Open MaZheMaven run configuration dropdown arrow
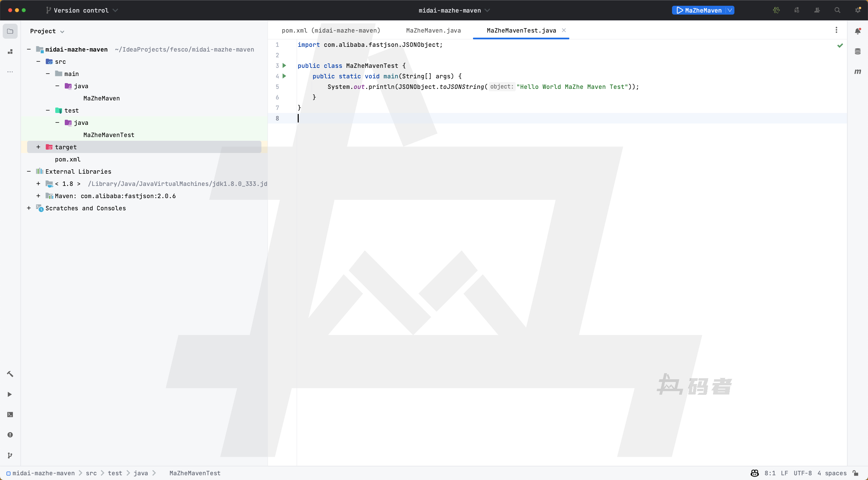The image size is (868, 480). pos(730,10)
